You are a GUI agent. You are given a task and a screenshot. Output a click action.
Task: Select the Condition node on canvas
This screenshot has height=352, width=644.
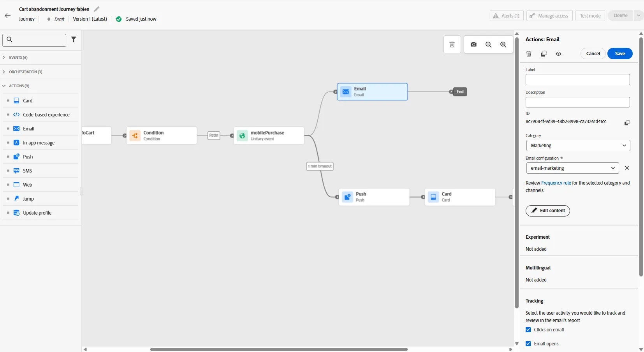(162, 136)
